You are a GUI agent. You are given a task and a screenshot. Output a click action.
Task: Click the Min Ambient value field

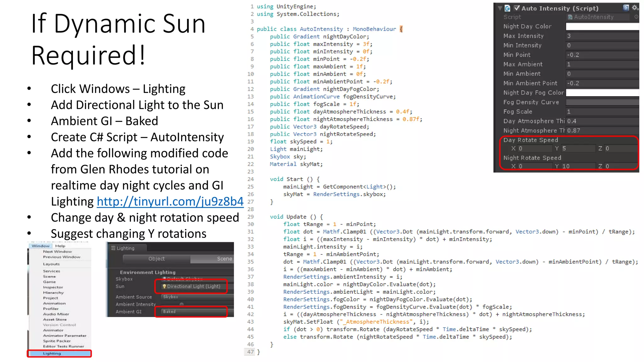(x=602, y=74)
